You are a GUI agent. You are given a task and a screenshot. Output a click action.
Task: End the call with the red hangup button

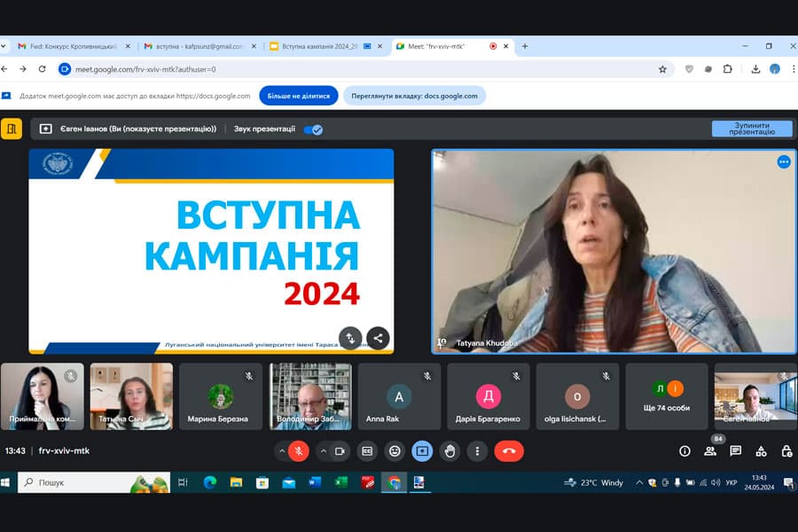tap(507, 450)
